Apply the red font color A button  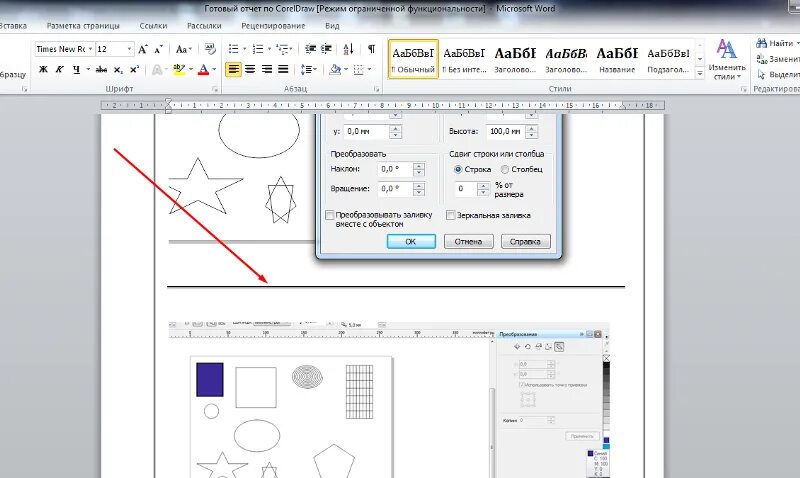point(204,69)
